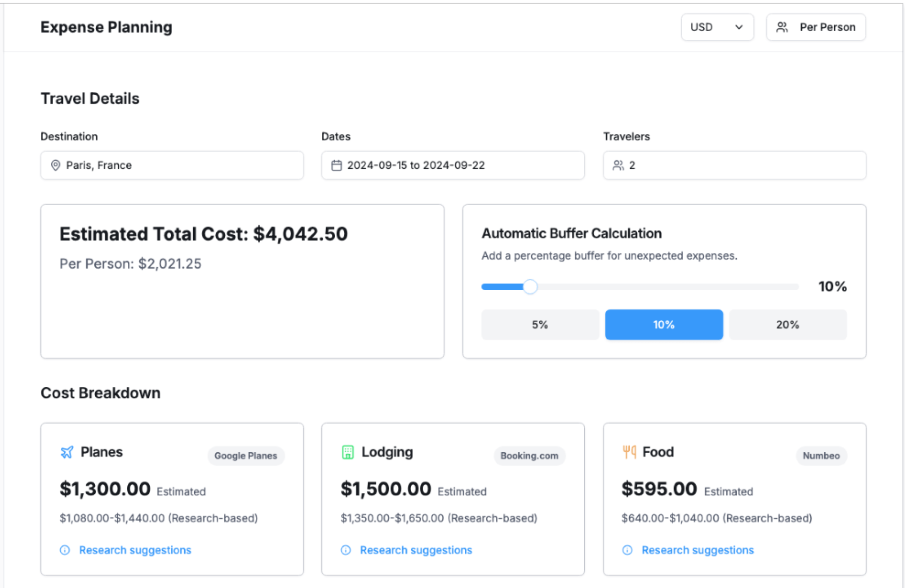Image resolution: width=905 pixels, height=588 pixels.
Task: Open Lodging research suggestions link
Action: pos(416,550)
